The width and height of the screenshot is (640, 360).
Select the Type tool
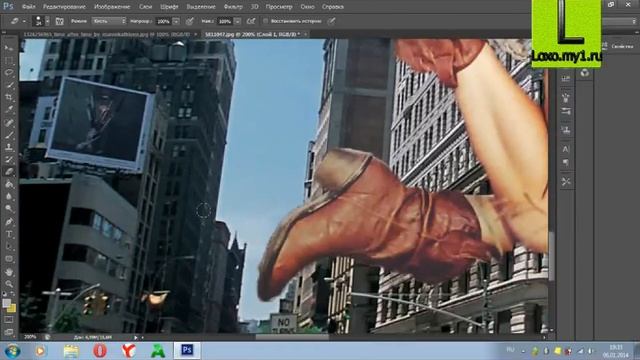(9, 234)
